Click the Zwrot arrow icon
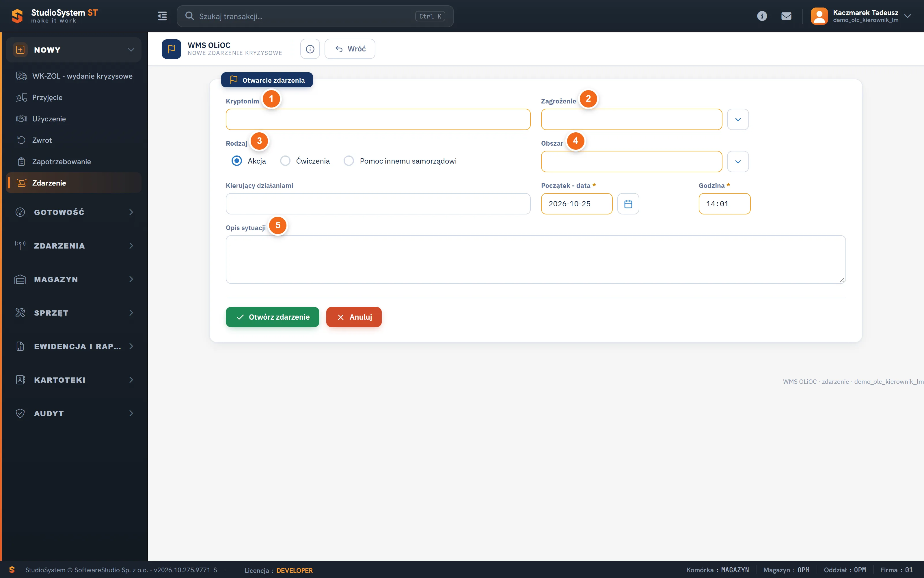 click(x=21, y=140)
